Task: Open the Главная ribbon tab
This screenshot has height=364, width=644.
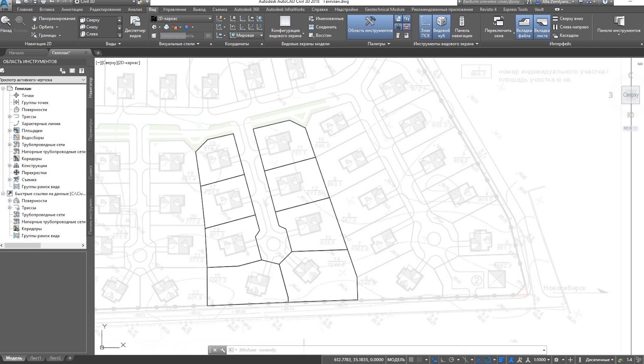Action: (x=25, y=9)
